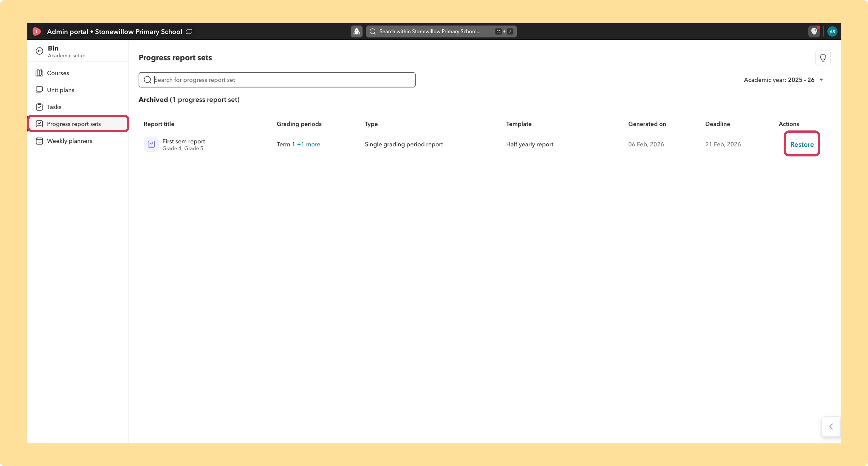Click the Bin heading in sidebar
The image size is (868, 466).
53,48
